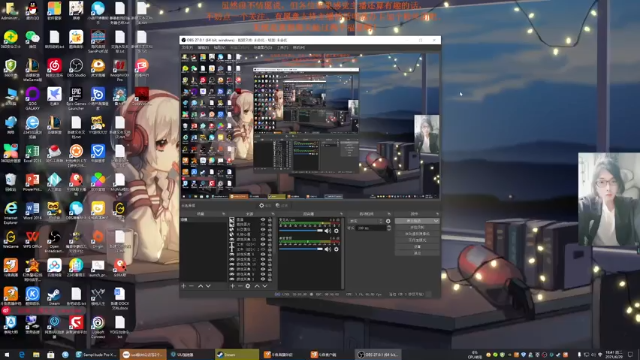Open Word 2016 desktop shortcut

pos(32,211)
